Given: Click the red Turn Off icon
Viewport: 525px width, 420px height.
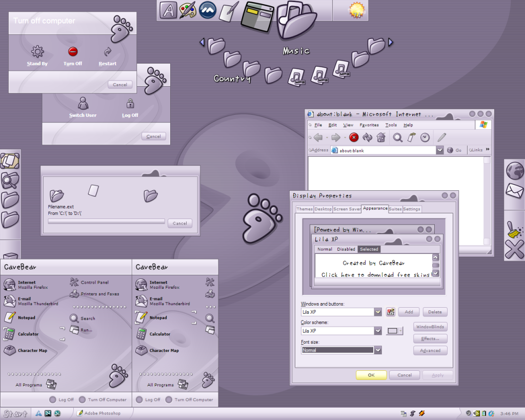Looking at the screenshot, I should click(x=73, y=52).
